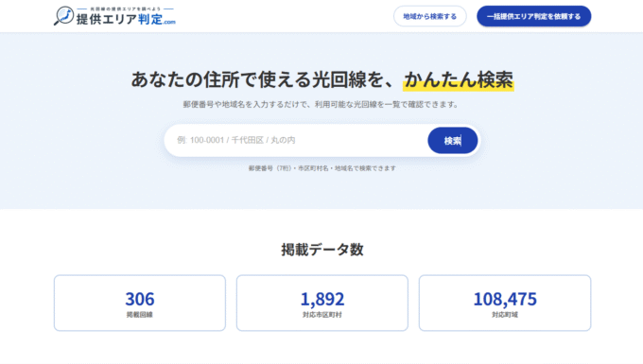Click the subtitle starting with 郵便番号や地域名を入力
This screenshot has width=643, height=364.
[x=321, y=105]
